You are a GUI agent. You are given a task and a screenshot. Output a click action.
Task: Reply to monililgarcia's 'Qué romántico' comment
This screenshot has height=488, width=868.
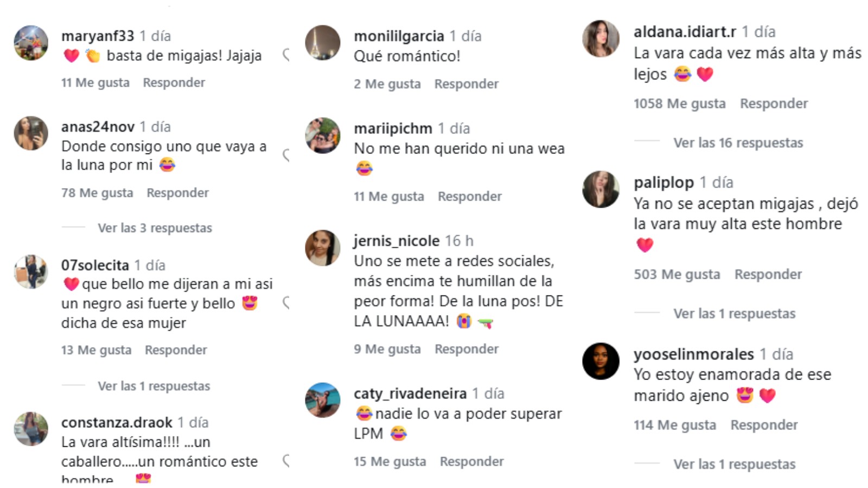[x=466, y=84]
